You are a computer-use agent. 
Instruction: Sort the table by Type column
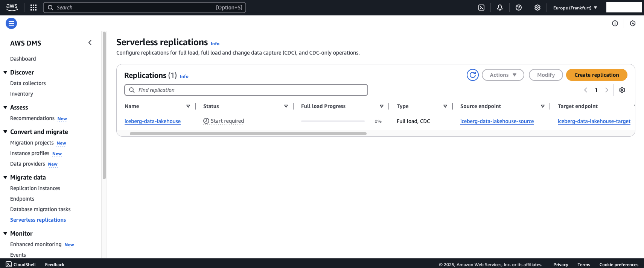[x=445, y=106]
